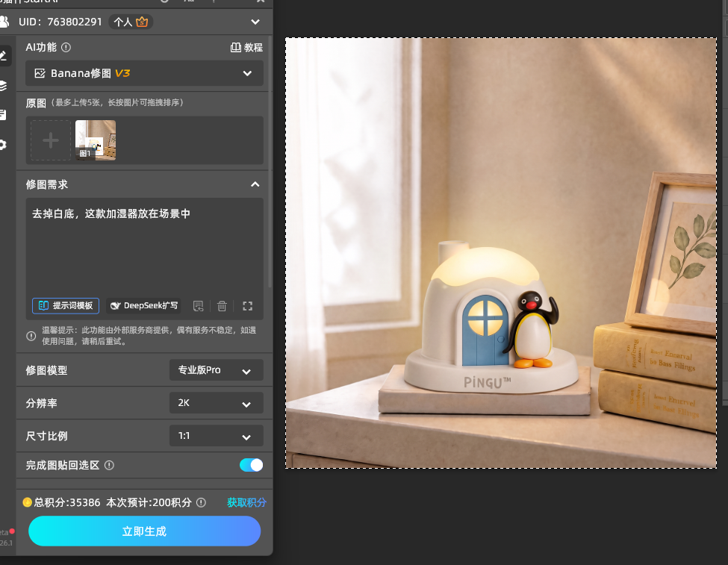The image size is (728, 565).
Task: Open the Banana修图 V3 function dropdown
Action: [x=144, y=73]
